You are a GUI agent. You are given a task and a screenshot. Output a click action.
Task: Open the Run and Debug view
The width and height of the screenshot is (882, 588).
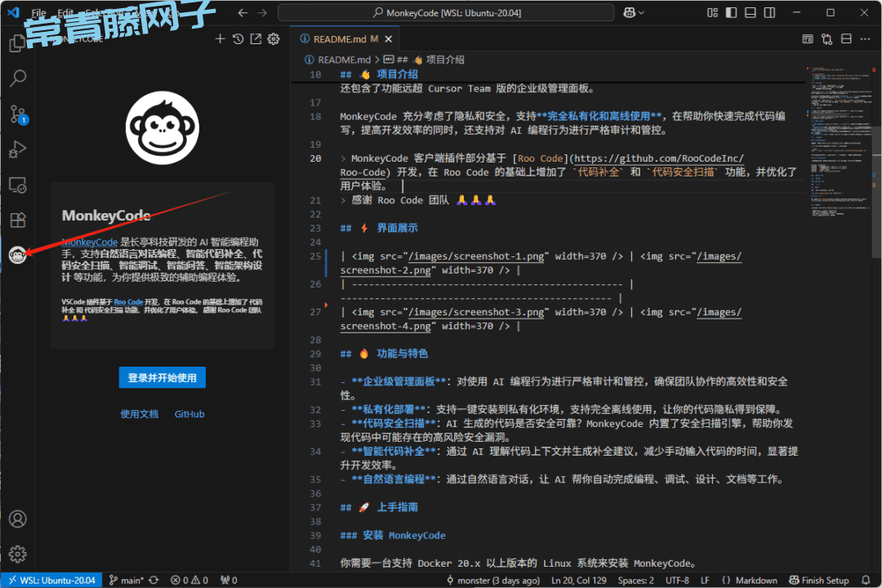point(18,149)
